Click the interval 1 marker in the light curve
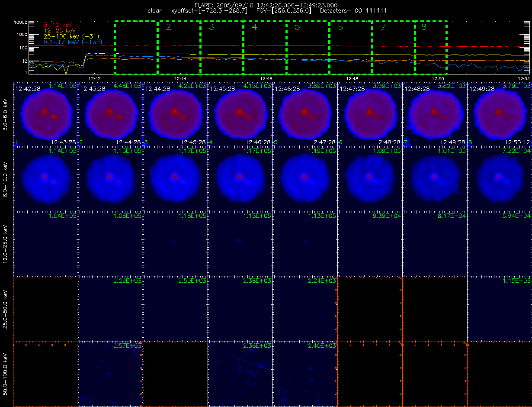 click(x=126, y=27)
